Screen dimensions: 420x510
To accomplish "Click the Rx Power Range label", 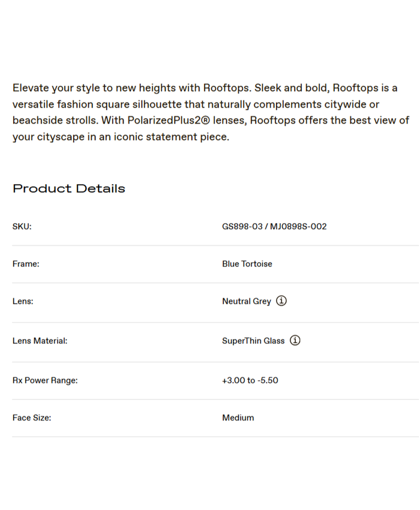I will coord(45,380).
